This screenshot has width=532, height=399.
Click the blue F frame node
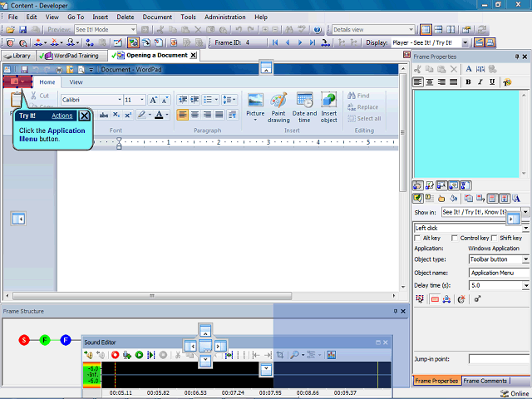tap(66, 340)
